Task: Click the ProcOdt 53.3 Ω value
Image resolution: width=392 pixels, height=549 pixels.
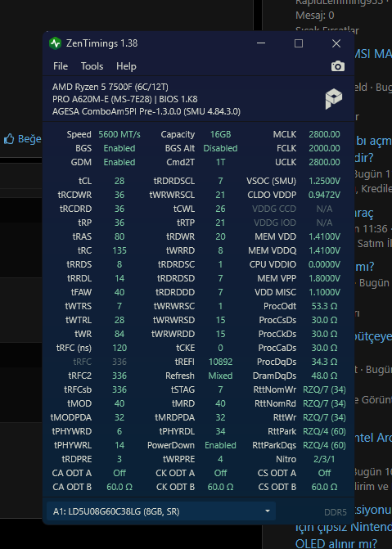Action: pyautogui.click(x=324, y=306)
